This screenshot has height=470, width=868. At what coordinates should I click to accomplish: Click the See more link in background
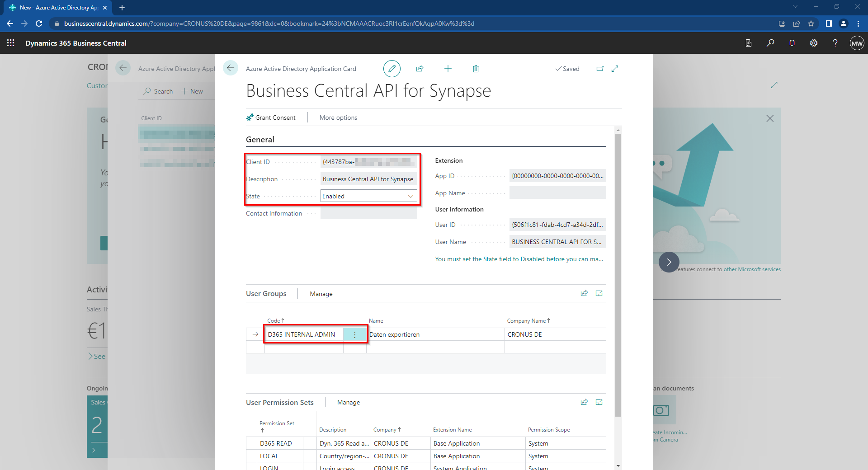tap(97, 356)
